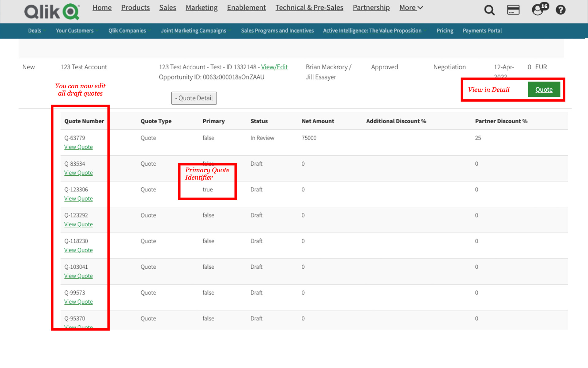Click Additional Discount % column header
The image size is (588, 368).
[x=396, y=121]
